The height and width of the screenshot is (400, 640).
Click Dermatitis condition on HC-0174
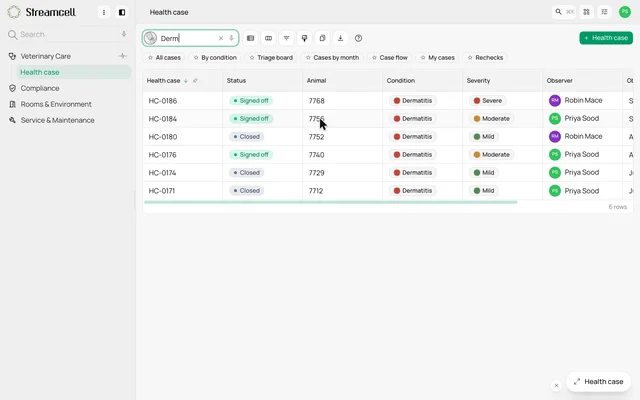point(413,173)
